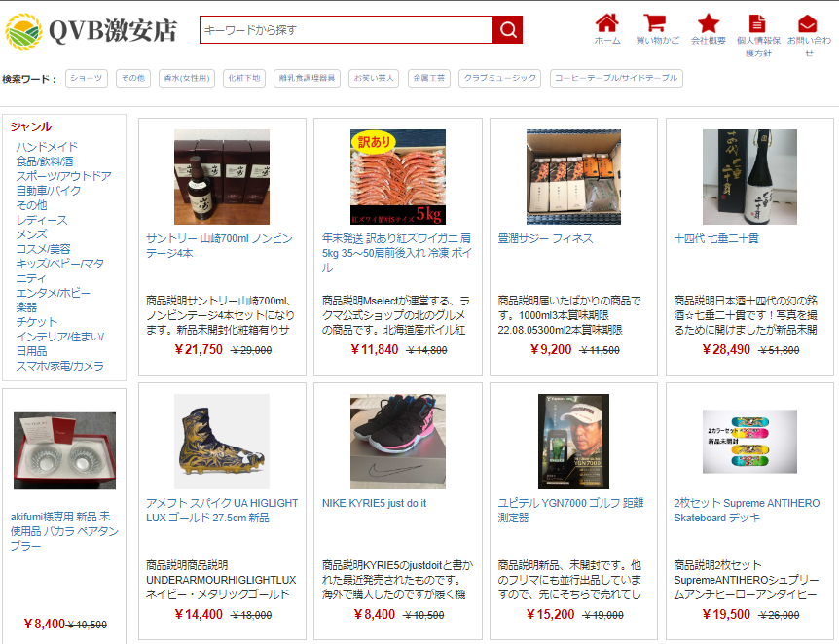Viewport: 839px width, 644px height.
Task: Open ユピテル YGN7000 ゴルフ 距離測定器 link
Action: tap(571, 511)
